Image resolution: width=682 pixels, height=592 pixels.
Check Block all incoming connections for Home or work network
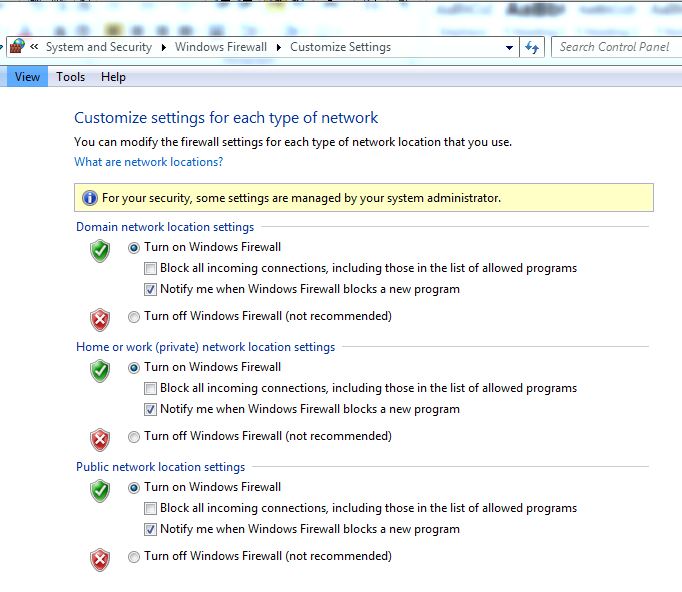coord(150,388)
